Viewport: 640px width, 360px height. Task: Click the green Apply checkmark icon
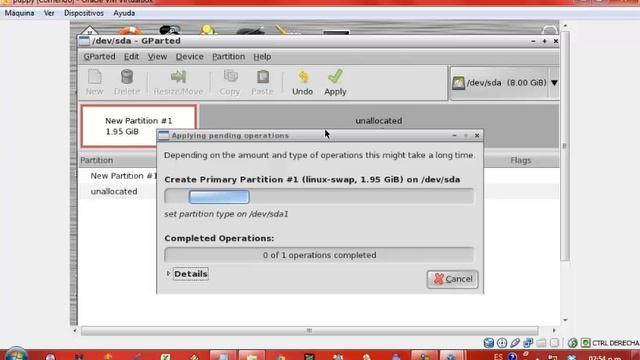[x=335, y=76]
